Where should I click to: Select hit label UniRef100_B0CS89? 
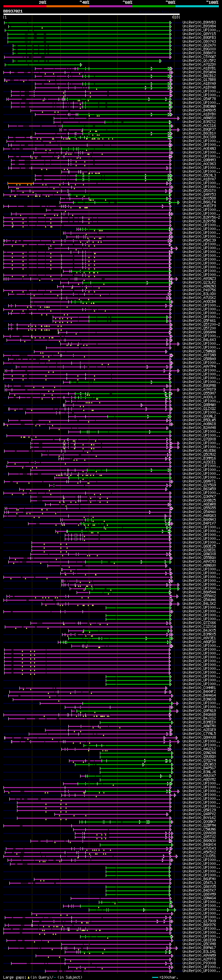pyautogui.click(x=199, y=137)
